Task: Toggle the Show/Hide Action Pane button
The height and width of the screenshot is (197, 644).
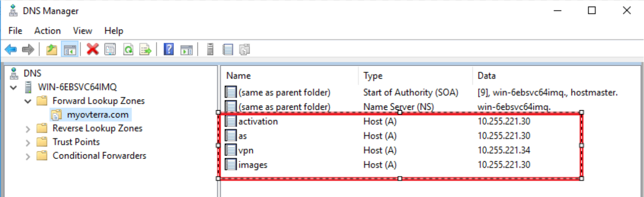Action: (x=187, y=50)
